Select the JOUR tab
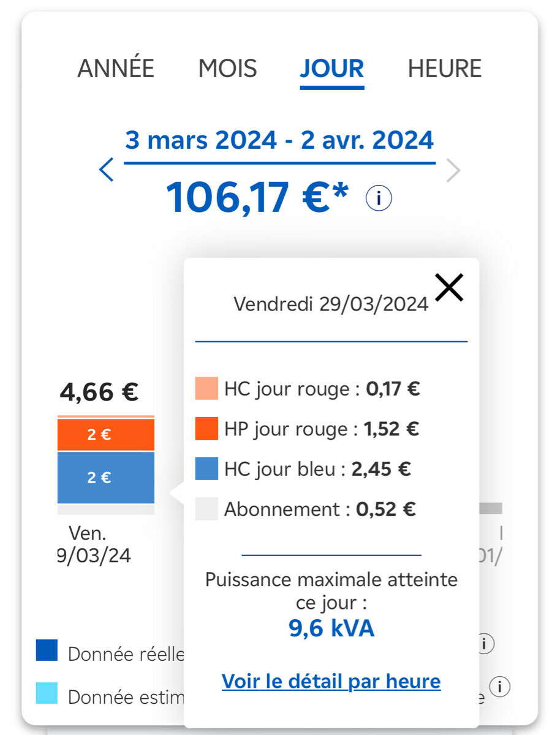Viewport: 560px width, 735px height. [332, 69]
